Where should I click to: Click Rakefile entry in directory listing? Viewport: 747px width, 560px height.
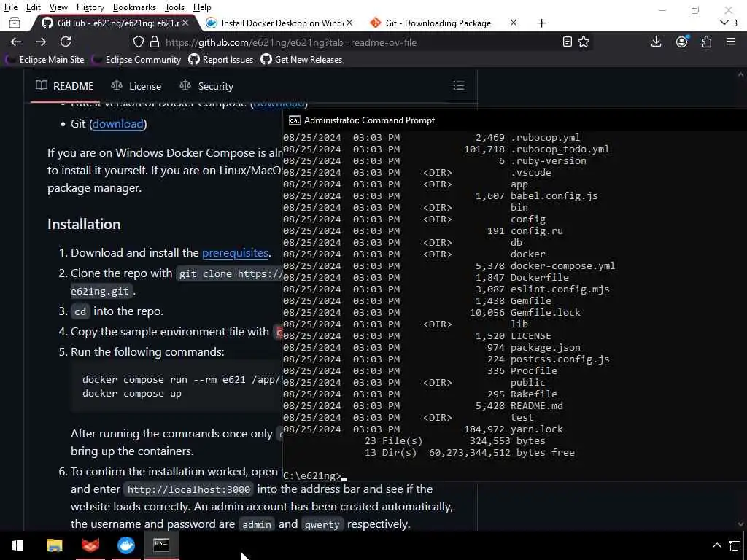click(x=533, y=394)
